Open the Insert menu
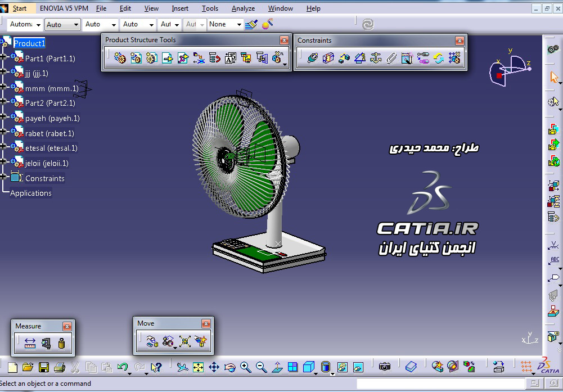This screenshot has width=563, height=392. point(180,8)
